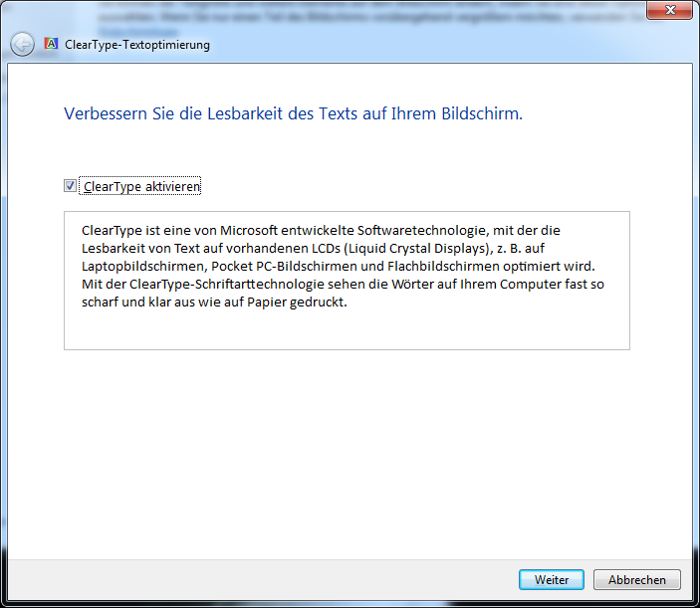Image resolution: width=700 pixels, height=608 pixels.
Task: Go back with the round arrow button
Action: tap(22, 44)
